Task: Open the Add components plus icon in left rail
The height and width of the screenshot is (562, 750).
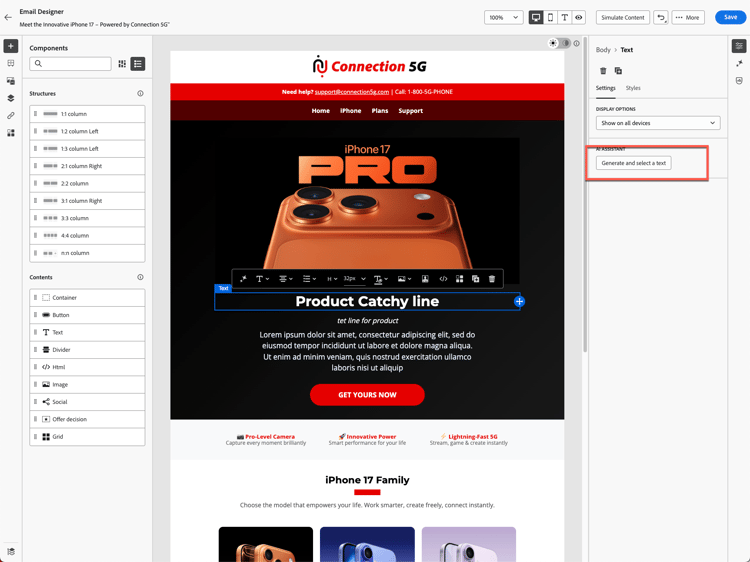Action: pyautogui.click(x=11, y=46)
